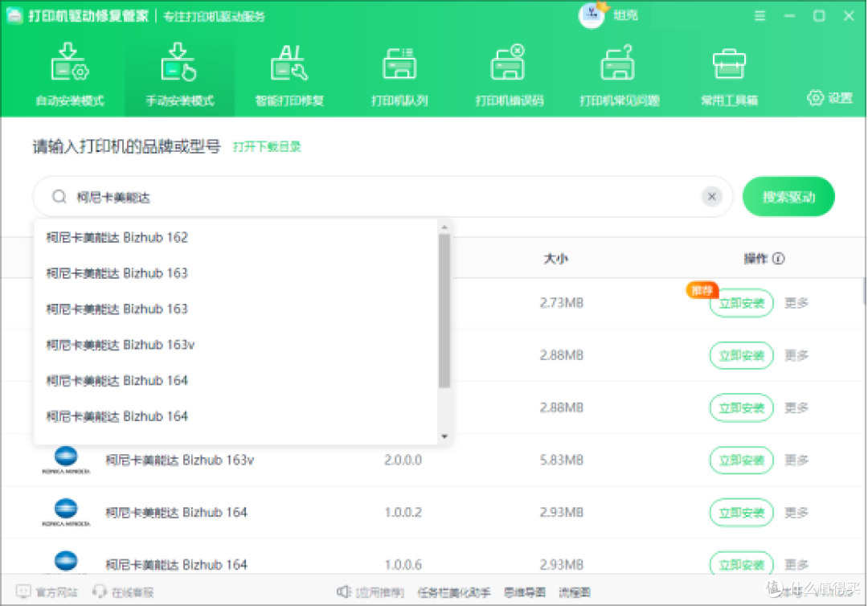Image resolution: width=868 pixels, height=606 pixels.
Task: Open 在线客服 online support
Action: [x=123, y=592]
